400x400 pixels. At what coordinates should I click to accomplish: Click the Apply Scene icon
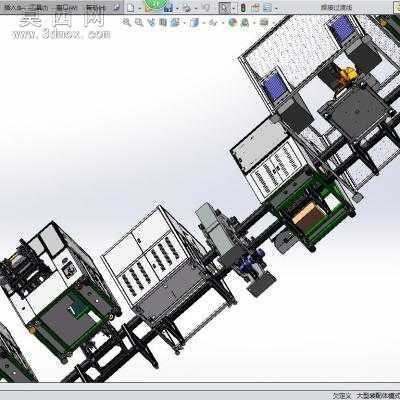245,22
